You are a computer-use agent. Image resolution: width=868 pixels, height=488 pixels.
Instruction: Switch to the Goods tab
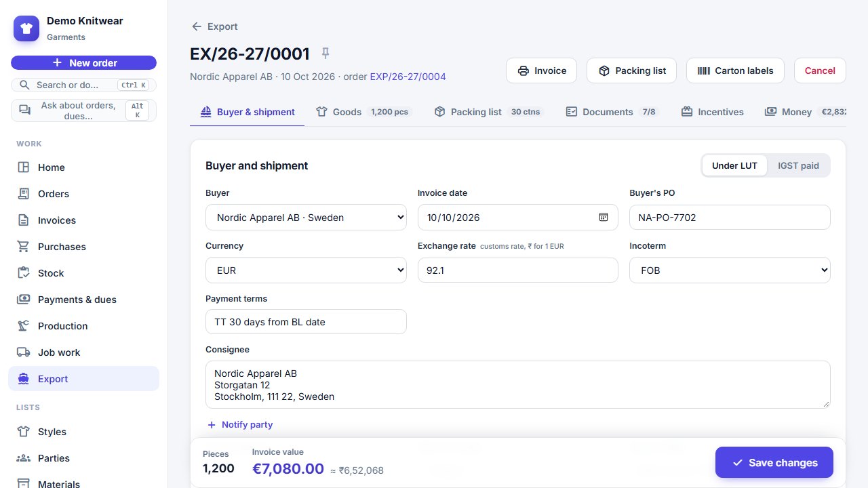pos(365,112)
